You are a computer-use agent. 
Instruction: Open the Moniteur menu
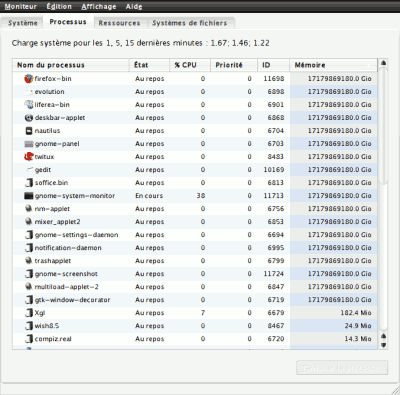pyautogui.click(x=21, y=6)
